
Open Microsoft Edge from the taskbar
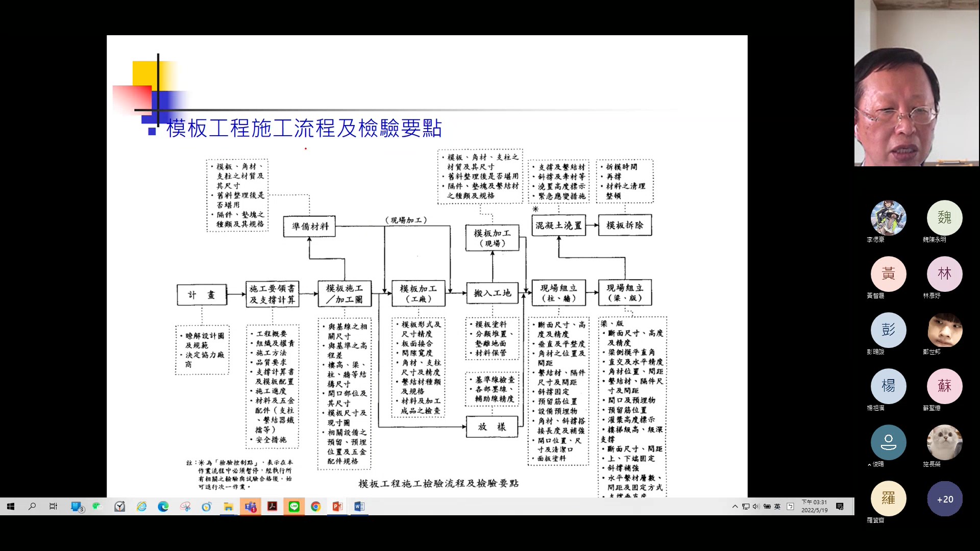163,507
